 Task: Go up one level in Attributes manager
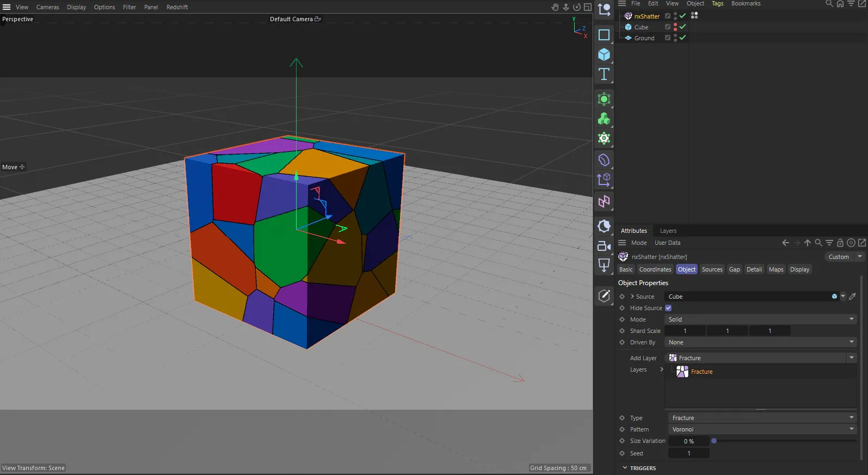pyautogui.click(x=808, y=243)
